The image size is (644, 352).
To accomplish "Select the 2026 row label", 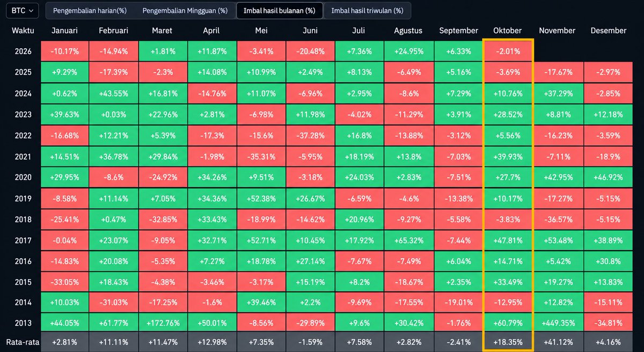I will click(23, 52).
